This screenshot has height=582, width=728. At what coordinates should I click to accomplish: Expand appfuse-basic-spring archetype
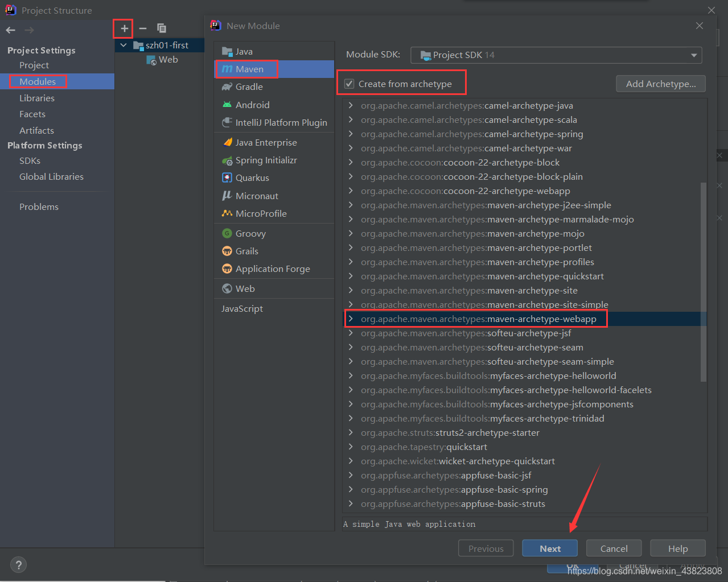coord(351,489)
